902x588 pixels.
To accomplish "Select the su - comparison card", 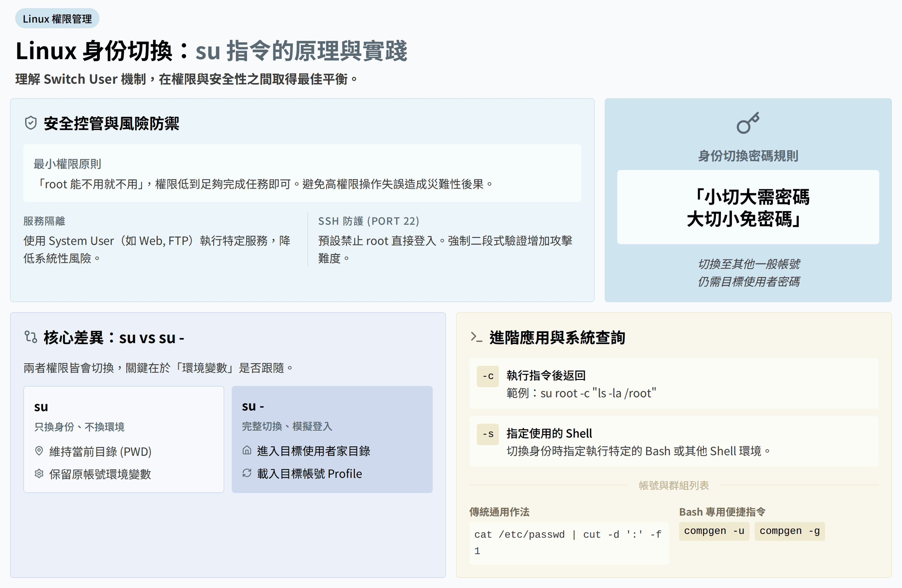I will [x=331, y=439].
